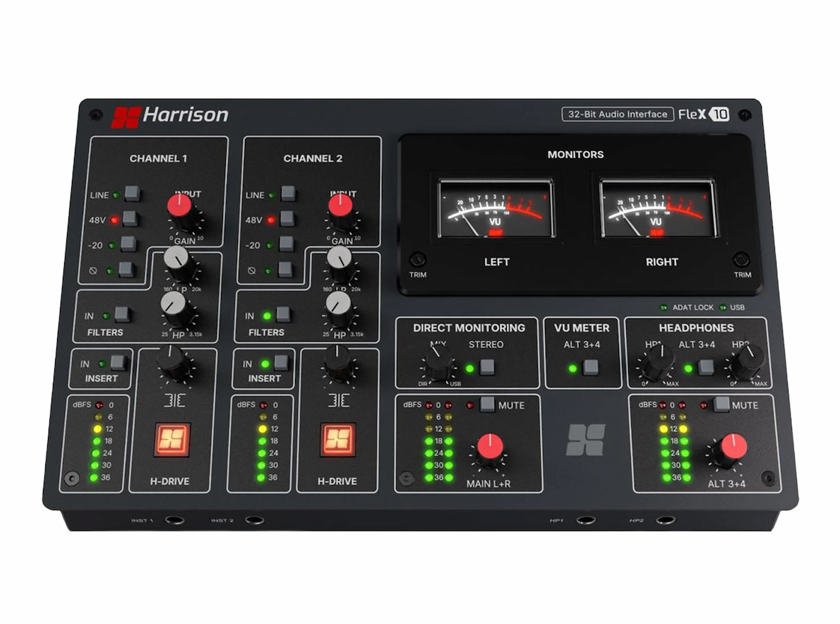
Task: Click the HP2 front headphone jack
Action: tap(666, 520)
